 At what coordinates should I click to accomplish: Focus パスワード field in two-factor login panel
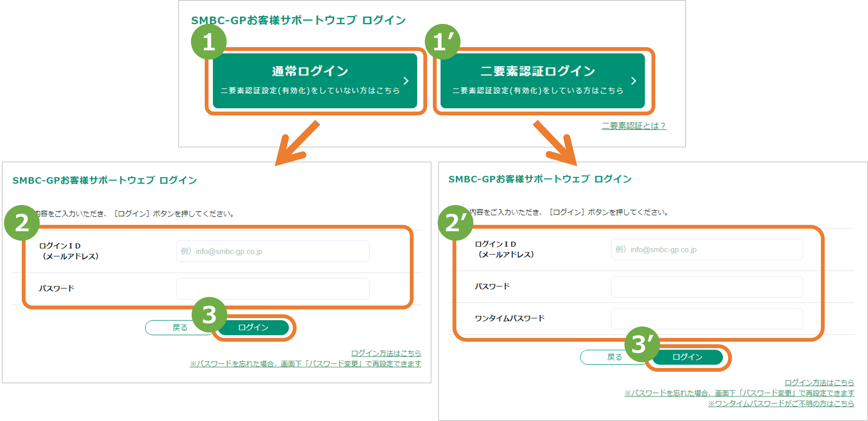[x=707, y=287]
